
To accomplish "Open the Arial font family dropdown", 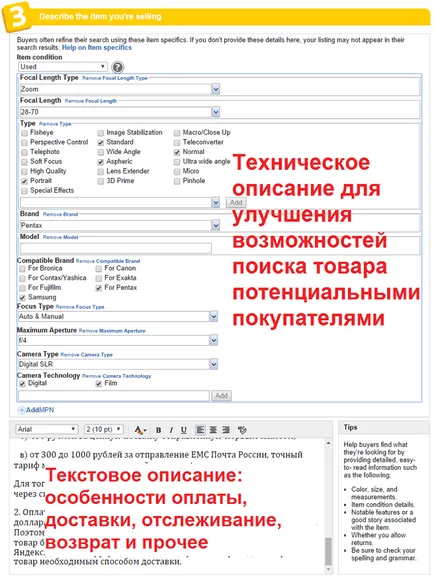I will point(47,429).
